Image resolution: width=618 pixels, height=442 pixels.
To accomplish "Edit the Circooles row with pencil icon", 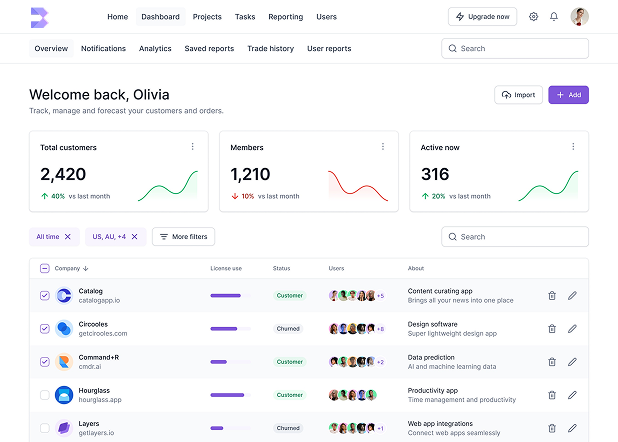I will [x=572, y=328].
